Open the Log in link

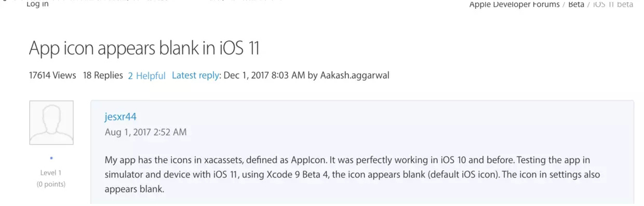click(x=37, y=4)
